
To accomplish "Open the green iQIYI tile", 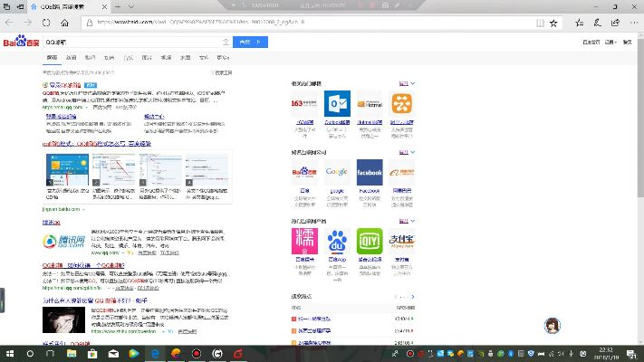I will coord(370,242).
